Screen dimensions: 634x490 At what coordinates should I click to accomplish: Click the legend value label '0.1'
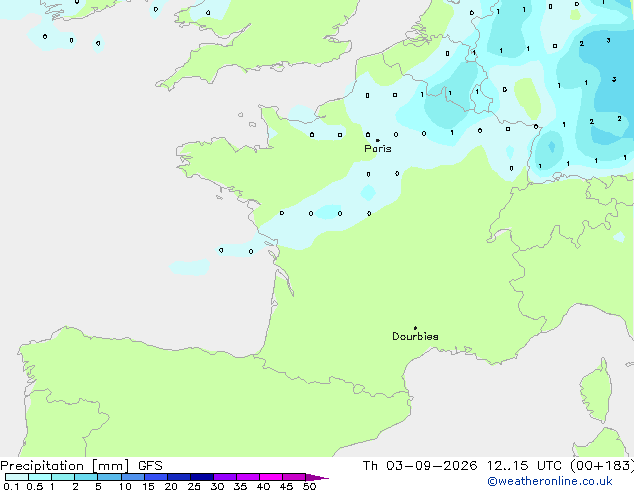tap(11, 486)
